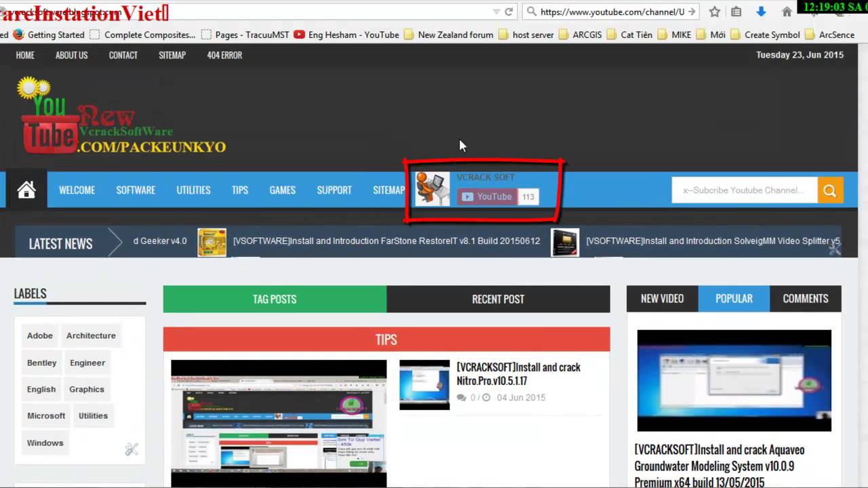Open the MIKE bookmark folder
The image size is (868, 488).
pos(675,35)
